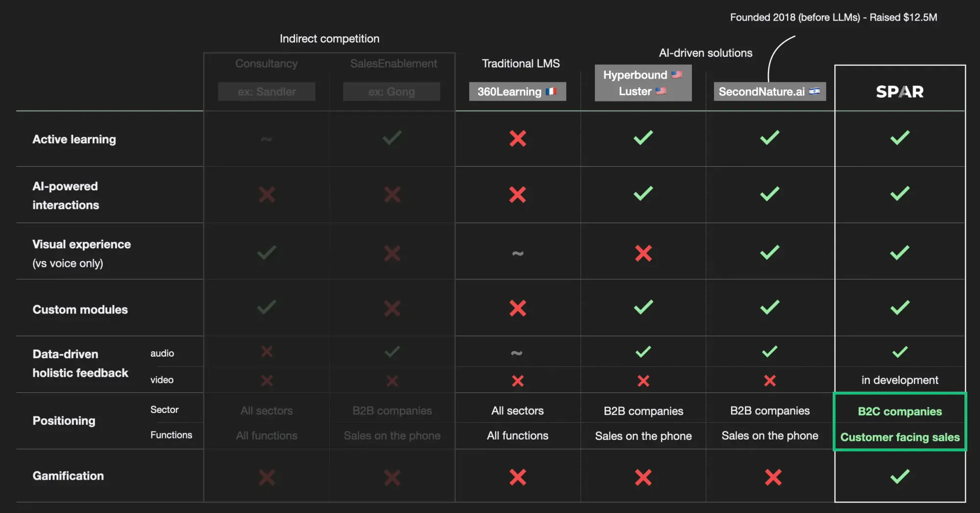Click the green checkmark for SPAR Gamification
The height and width of the screenshot is (513, 980).
click(x=899, y=476)
